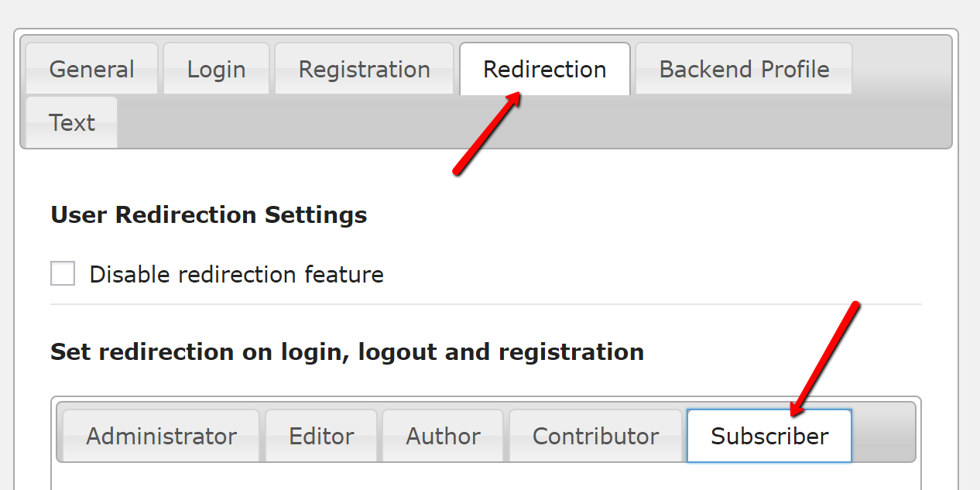Click the empty panel below the role tabs
The width and height of the screenshot is (980, 490).
coord(486,477)
